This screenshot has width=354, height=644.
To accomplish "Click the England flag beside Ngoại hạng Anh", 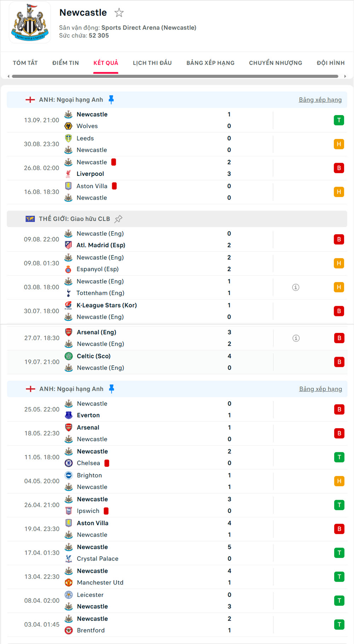I will [x=30, y=99].
